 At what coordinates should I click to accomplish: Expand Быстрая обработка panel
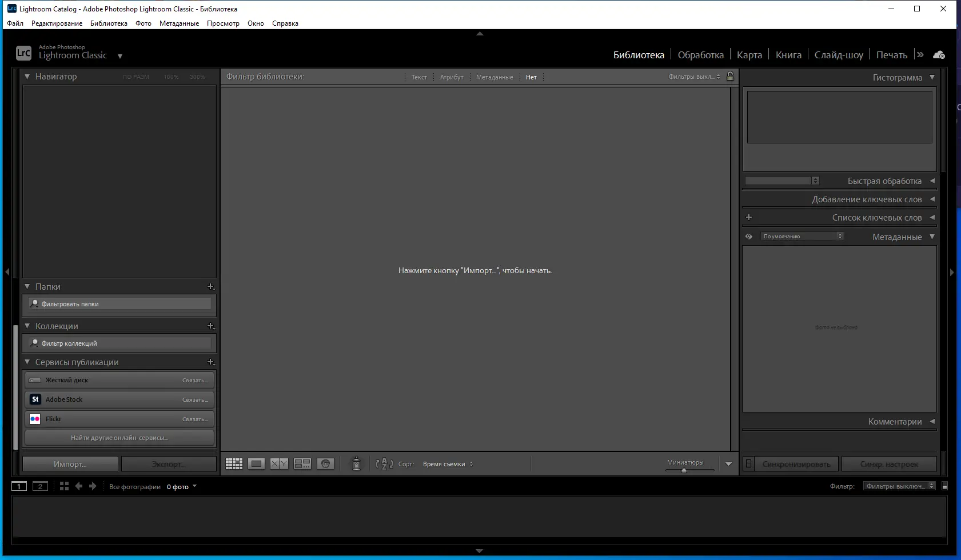point(932,181)
